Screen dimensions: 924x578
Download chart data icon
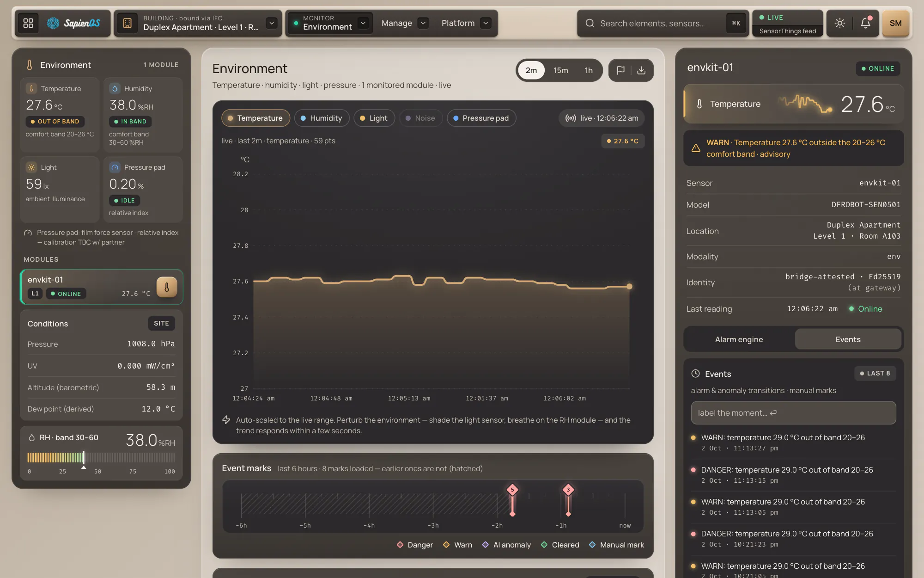pos(641,70)
